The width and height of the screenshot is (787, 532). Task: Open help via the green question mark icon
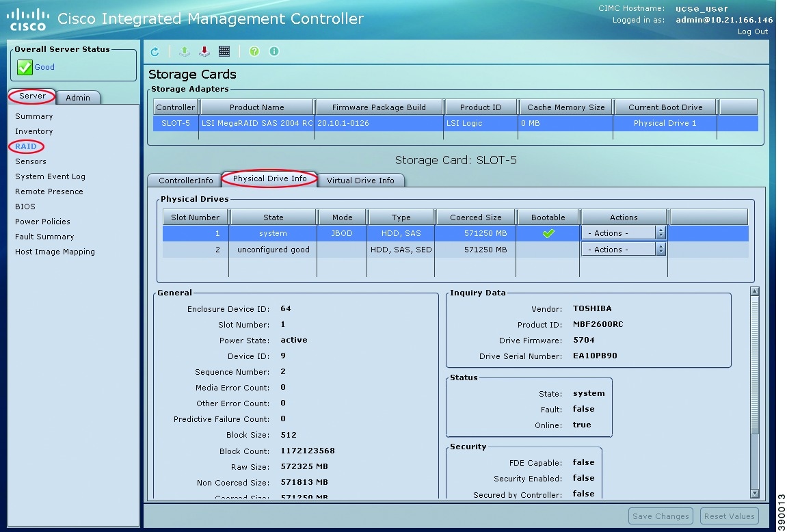tap(254, 52)
